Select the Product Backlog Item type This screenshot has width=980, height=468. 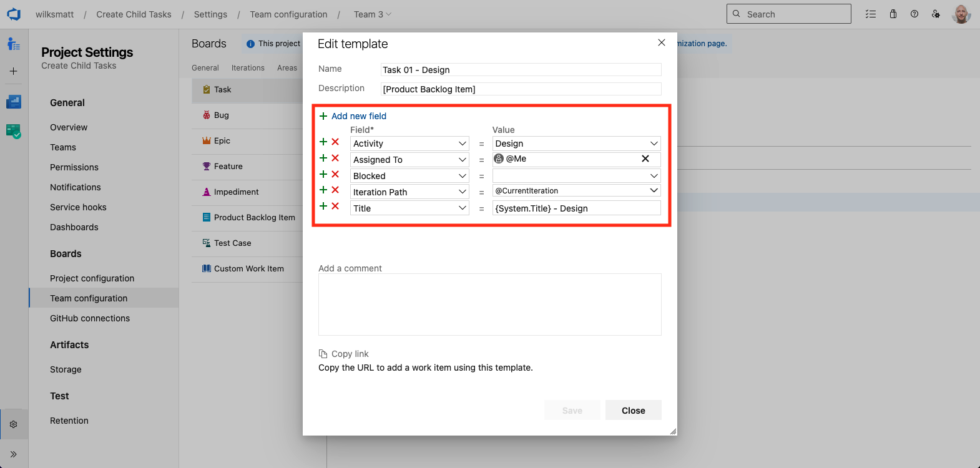(x=247, y=218)
